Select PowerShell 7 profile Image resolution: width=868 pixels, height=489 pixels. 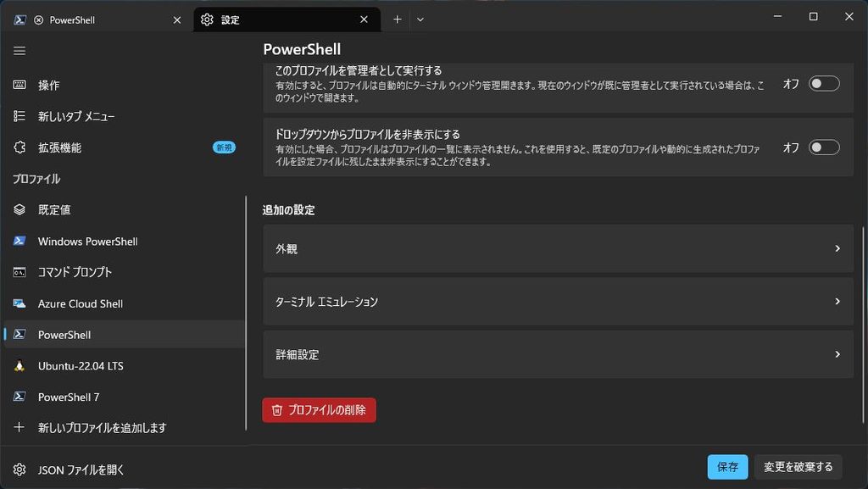(124, 397)
